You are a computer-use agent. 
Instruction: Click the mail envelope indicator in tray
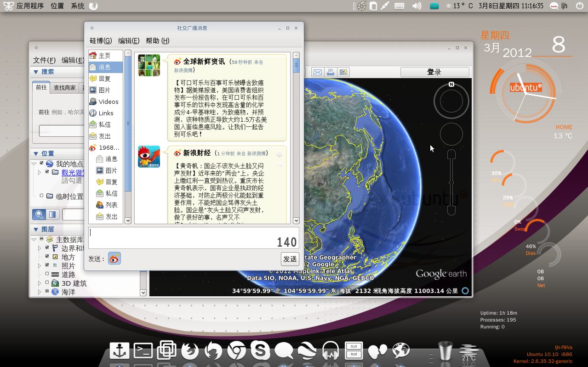tap(434, 6)
